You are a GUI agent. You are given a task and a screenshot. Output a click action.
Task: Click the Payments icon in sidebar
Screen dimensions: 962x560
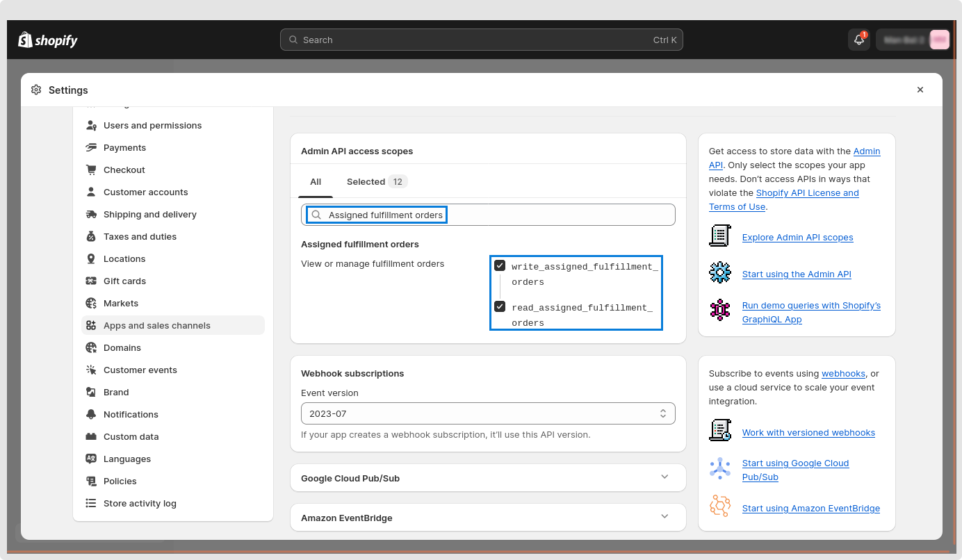(x=91, y=148)
